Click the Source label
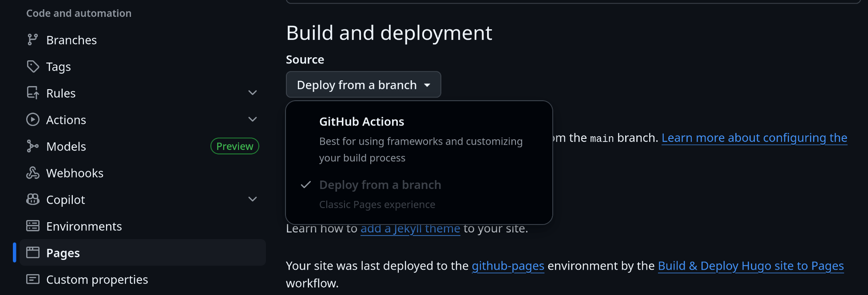Image resolution: width=868 pixels, height=295 pixels. pyautogui.click(x=305, y=59)
